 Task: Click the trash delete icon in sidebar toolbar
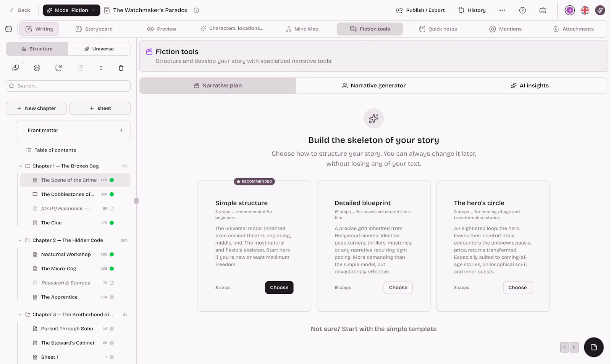tap(121, 68)
